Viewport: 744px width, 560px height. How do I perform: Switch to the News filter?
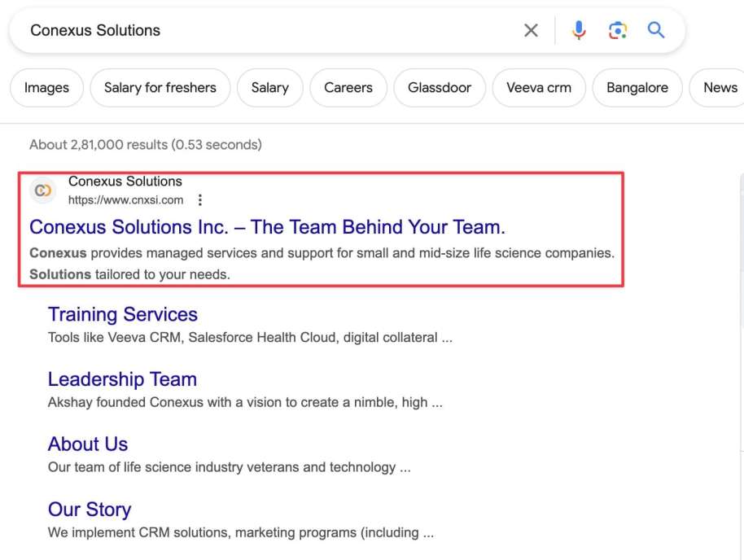(717, 88)
